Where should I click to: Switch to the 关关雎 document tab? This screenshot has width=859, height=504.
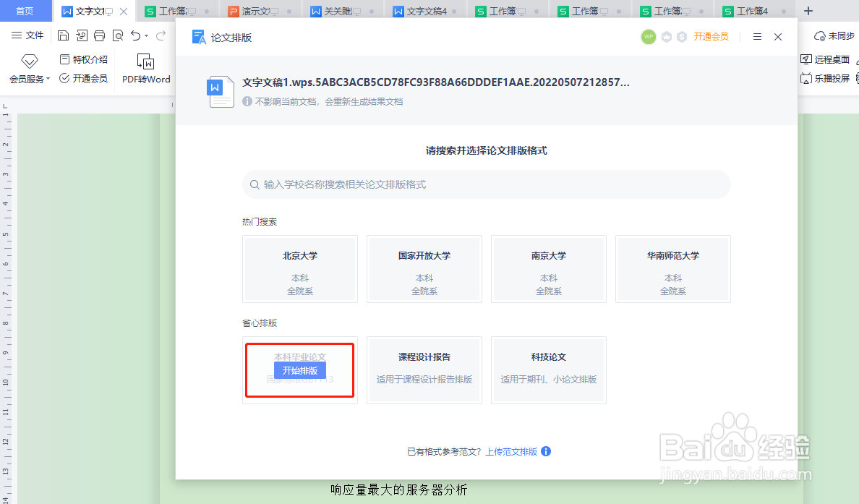tap(343, 11)
